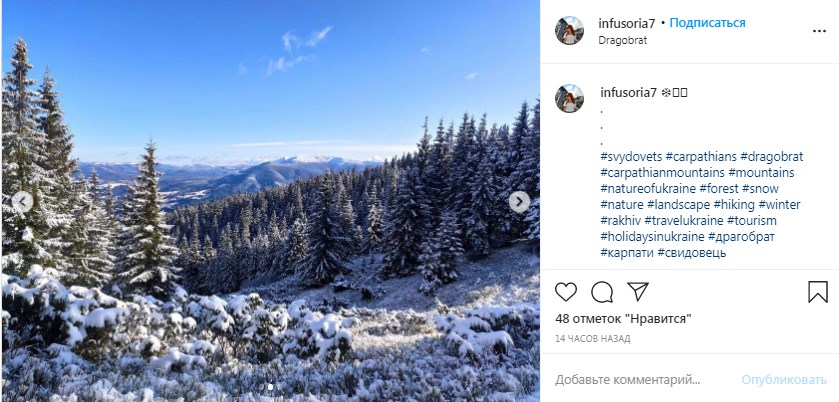Open the #карпати hashtag
The image size is (839, 402).
pos(626,253)
